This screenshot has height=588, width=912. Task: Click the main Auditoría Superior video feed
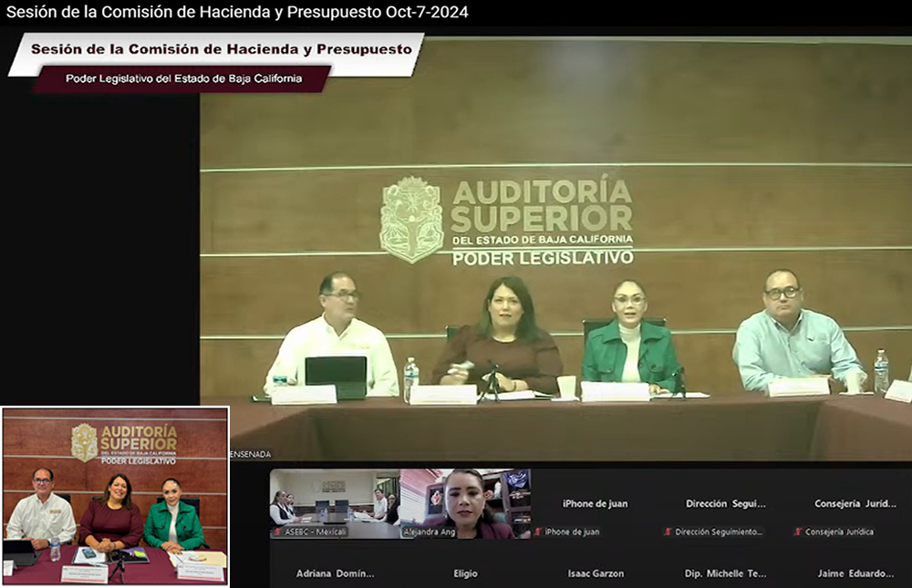click(556, 249)
